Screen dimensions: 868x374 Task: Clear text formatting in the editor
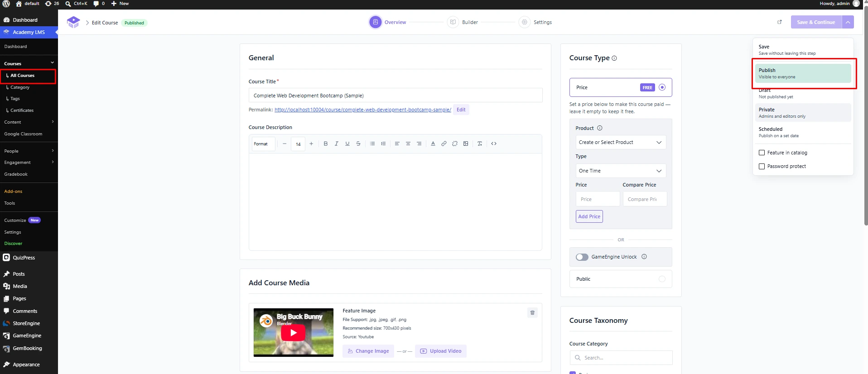point(480,144)
